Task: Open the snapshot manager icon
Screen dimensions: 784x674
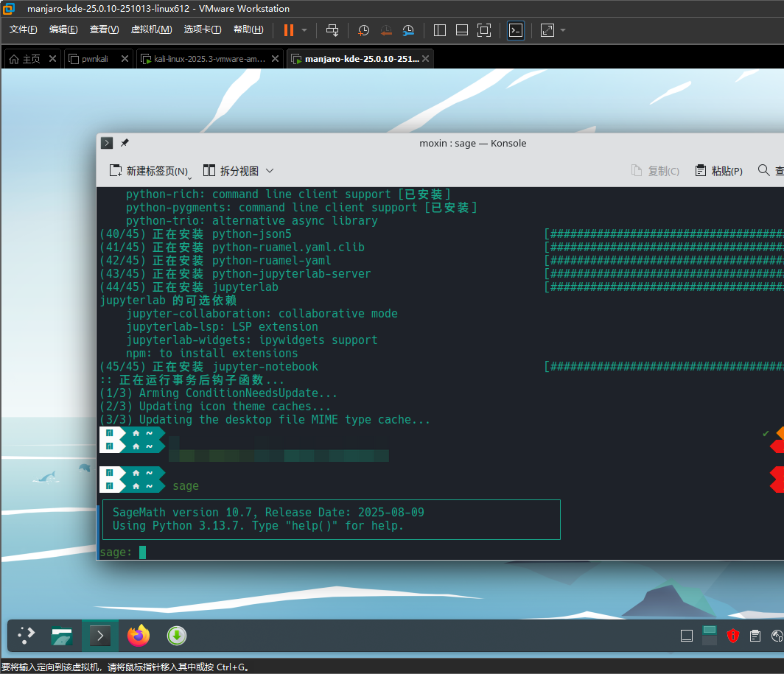Action: pyautogui.click(x=408, y=30)
